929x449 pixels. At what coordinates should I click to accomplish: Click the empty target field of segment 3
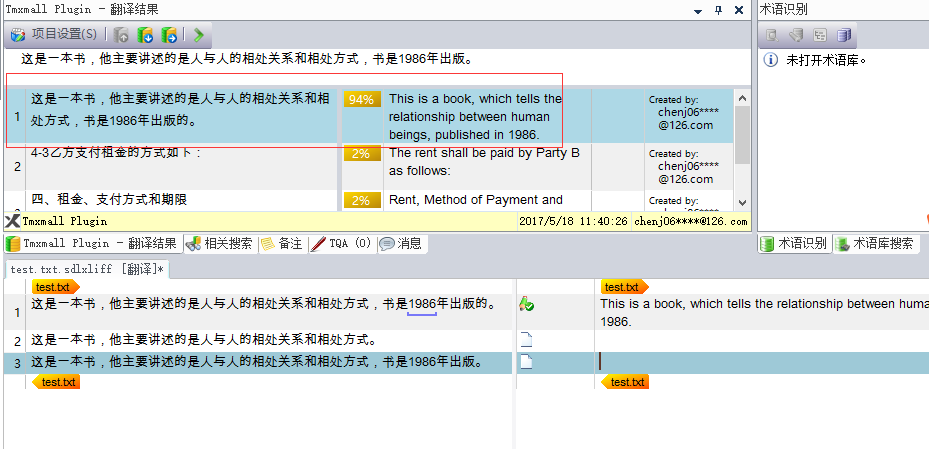pos(760,362)
